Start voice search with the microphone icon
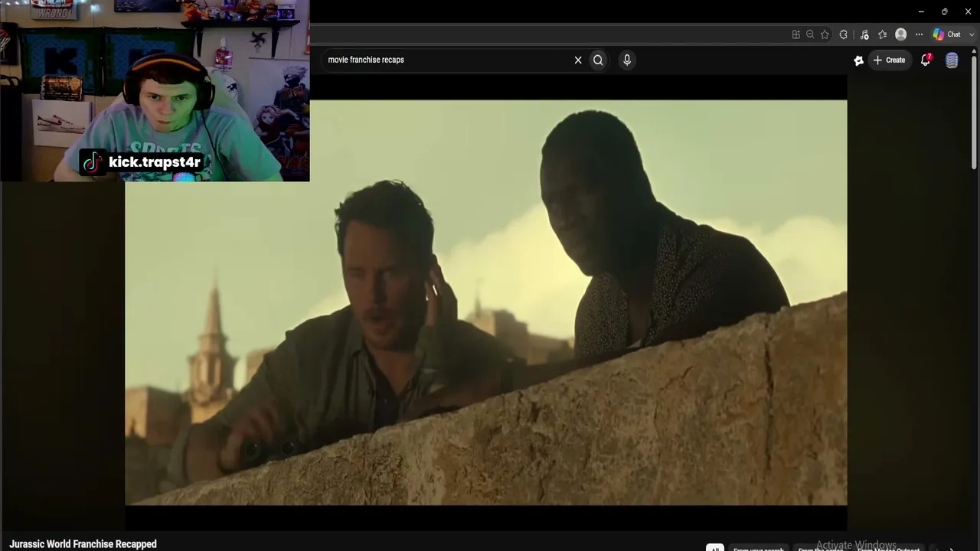 627,60
